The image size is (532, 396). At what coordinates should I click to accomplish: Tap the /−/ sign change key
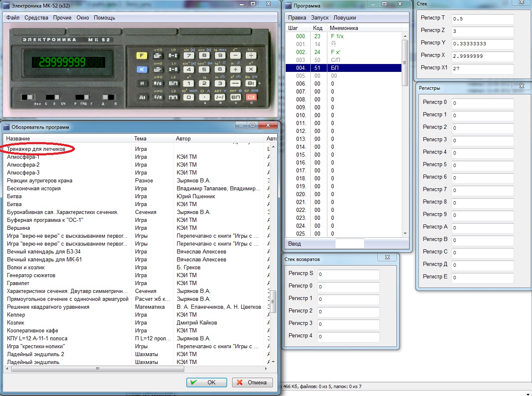pos(220,97)
